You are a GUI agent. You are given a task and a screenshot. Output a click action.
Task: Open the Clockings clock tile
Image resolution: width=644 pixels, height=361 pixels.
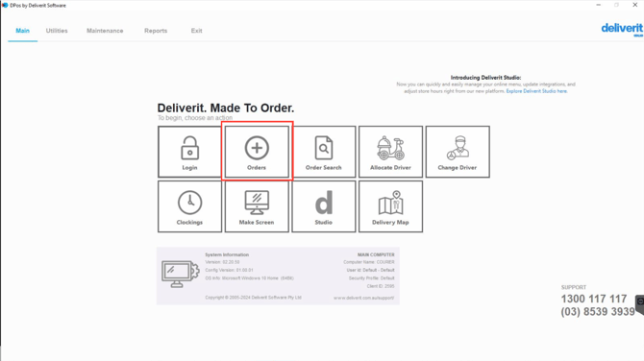click(189, 206)
